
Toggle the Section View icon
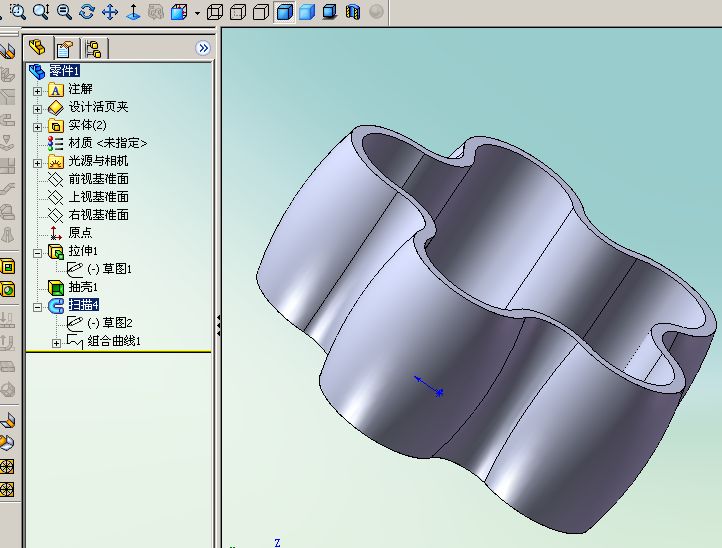click(353, 12)
